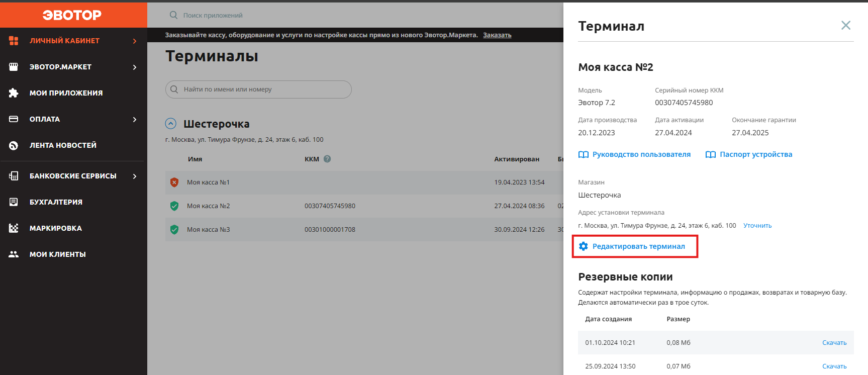Collapse the Шестерочка store section
Viewport: 868px width, 375px height.
171,124
